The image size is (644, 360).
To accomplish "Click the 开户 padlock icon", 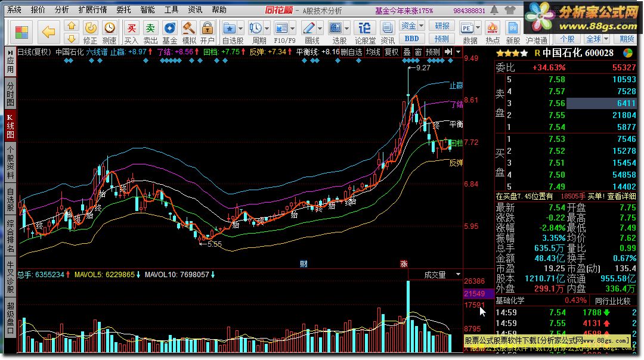I will (x=208, y=28).
